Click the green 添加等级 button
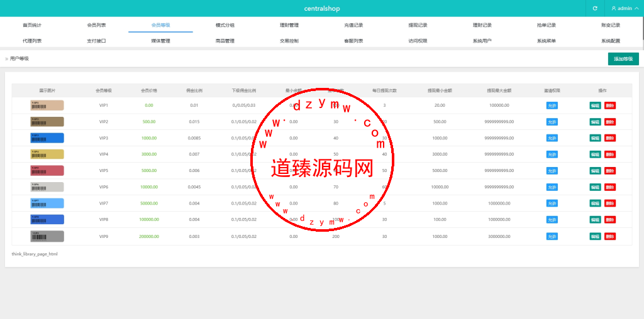Screen dimensions: 644x319 pos(623,58)
